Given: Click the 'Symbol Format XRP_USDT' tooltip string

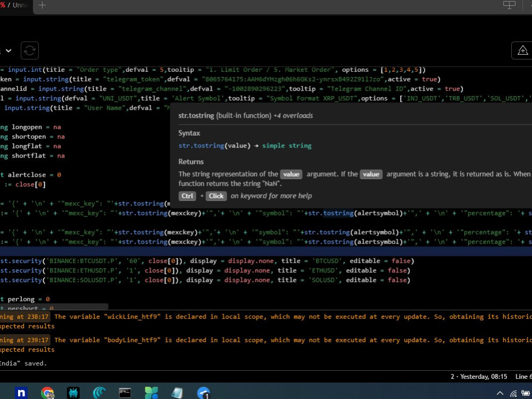Looking at the screenshot, I should 312,98.
